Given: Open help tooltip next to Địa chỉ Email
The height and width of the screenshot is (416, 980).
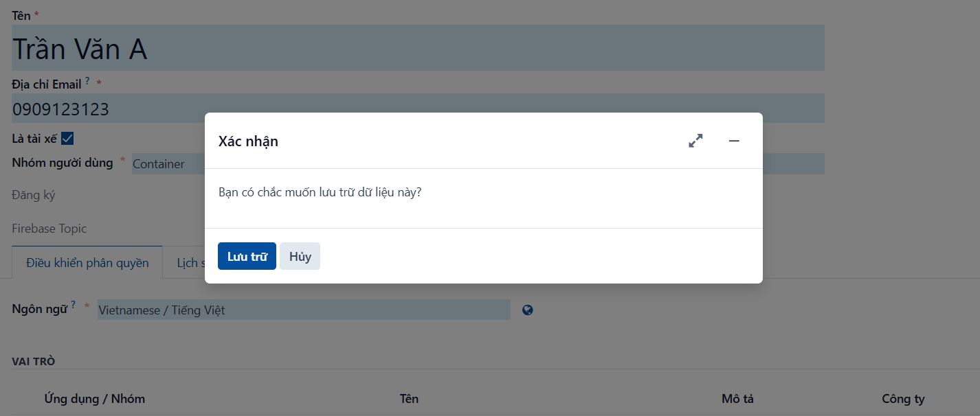Looking at the screenshot, I should (87, 81).
